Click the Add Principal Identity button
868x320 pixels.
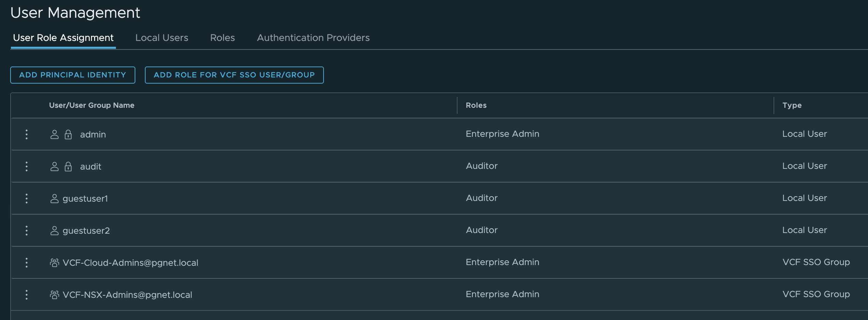point(73,75)
